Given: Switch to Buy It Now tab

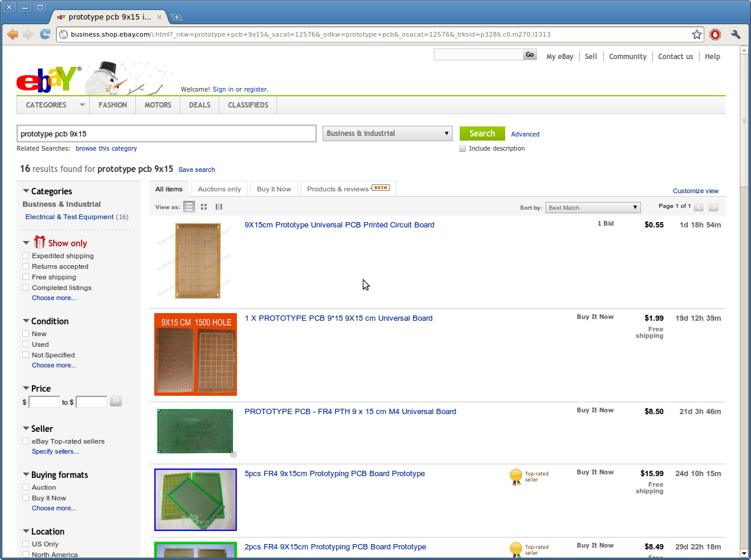Looking at the screenshot, I should pos(274,189).
